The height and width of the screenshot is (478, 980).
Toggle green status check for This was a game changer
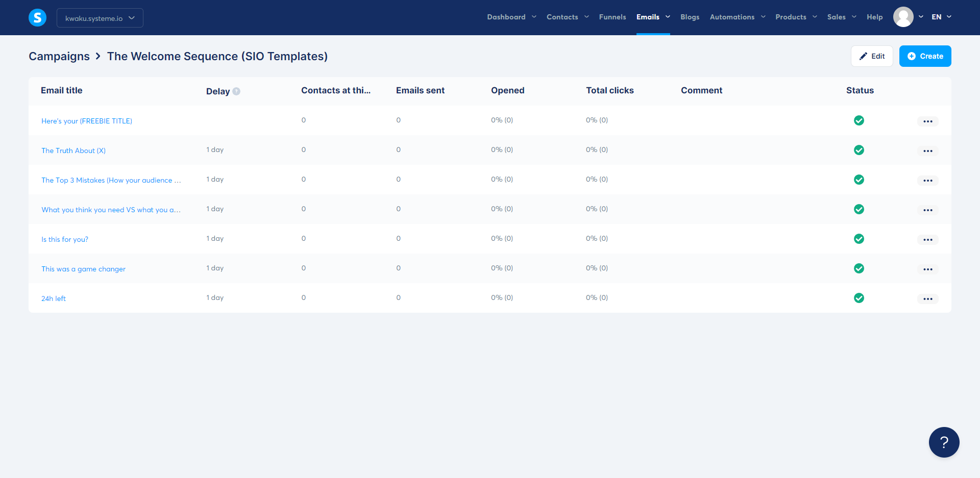click(x=859, y=268)
